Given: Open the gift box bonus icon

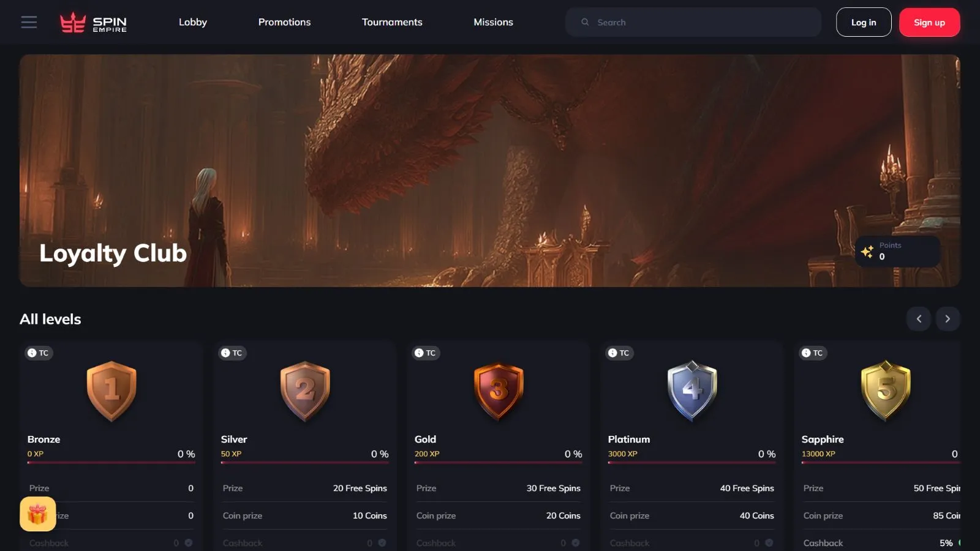Looking at the screenshot, I should click(37, 514).
